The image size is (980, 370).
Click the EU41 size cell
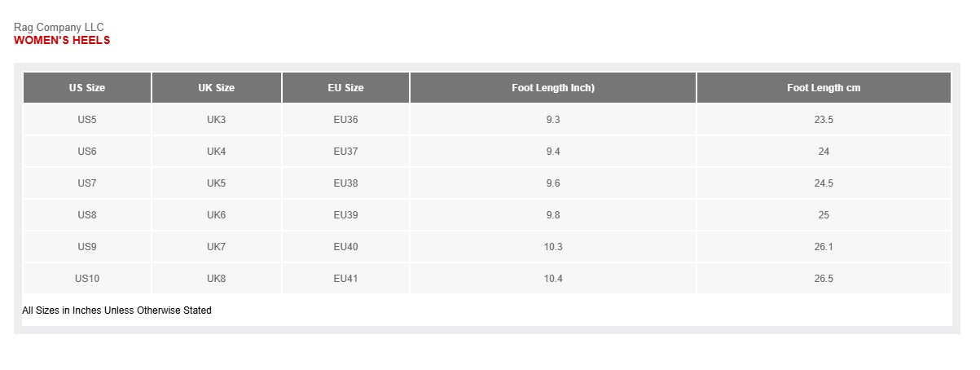(x=345, y=279)
